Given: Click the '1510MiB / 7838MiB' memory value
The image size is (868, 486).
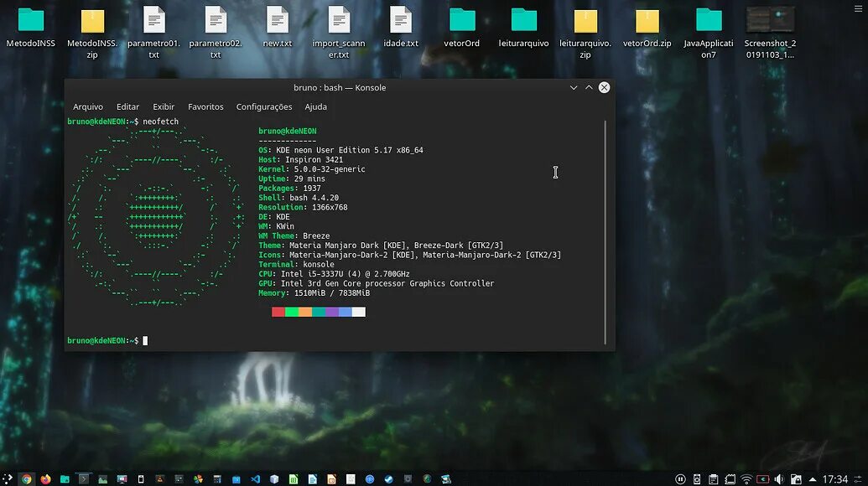Looking at the screenshot, I should pos(332,293).
